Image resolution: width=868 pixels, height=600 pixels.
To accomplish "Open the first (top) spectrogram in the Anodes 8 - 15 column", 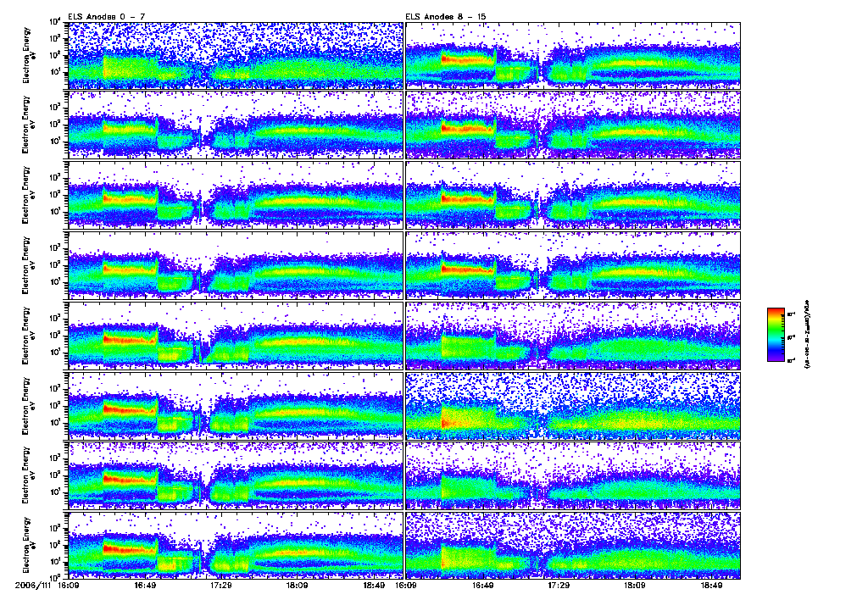I will (573, 56).
